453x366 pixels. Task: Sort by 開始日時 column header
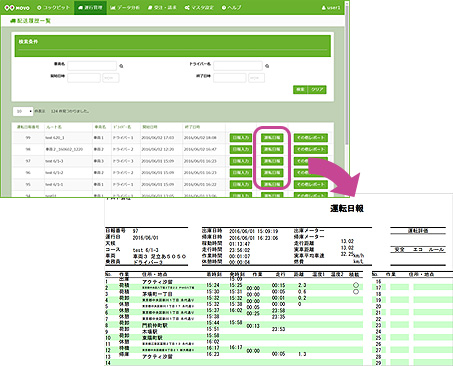coord(150,127)
